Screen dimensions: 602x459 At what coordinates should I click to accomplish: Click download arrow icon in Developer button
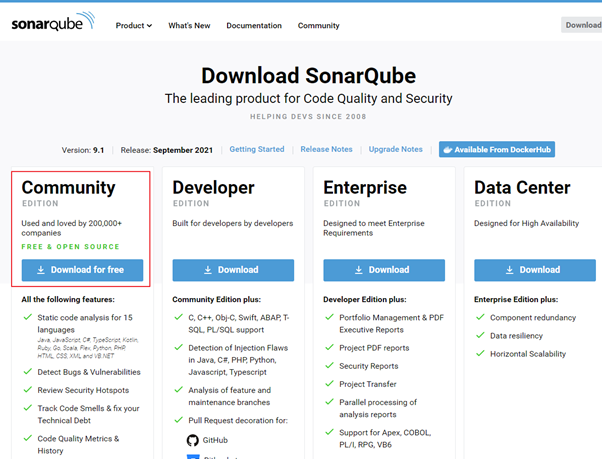pyautogui.click(x=208, y=270)
